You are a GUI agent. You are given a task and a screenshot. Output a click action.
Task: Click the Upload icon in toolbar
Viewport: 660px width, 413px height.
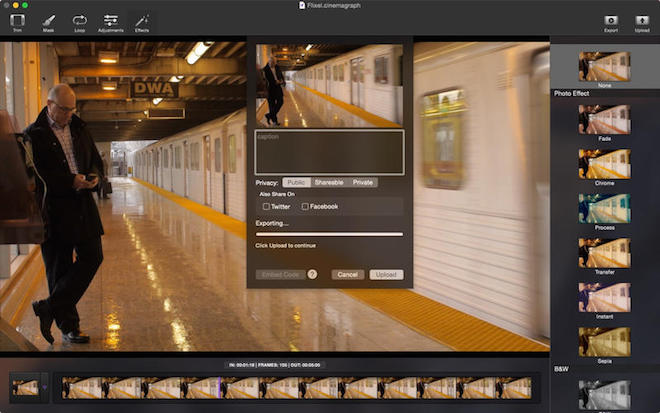point(642,21)
